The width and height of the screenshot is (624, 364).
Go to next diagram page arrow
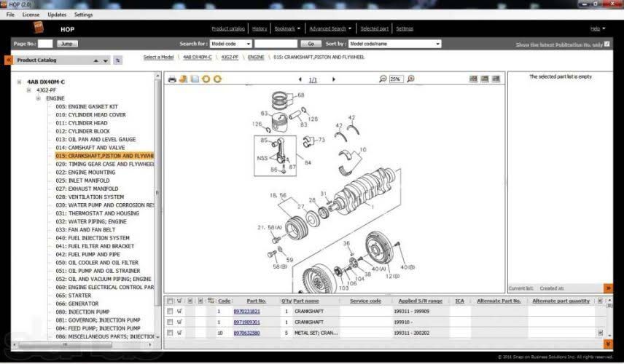coord(333,79)
